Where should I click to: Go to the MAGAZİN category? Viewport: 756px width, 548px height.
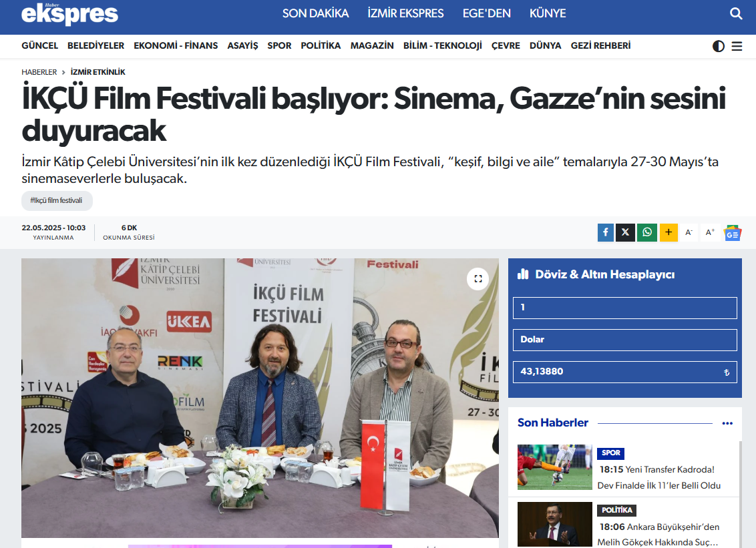tap(372, 46)
